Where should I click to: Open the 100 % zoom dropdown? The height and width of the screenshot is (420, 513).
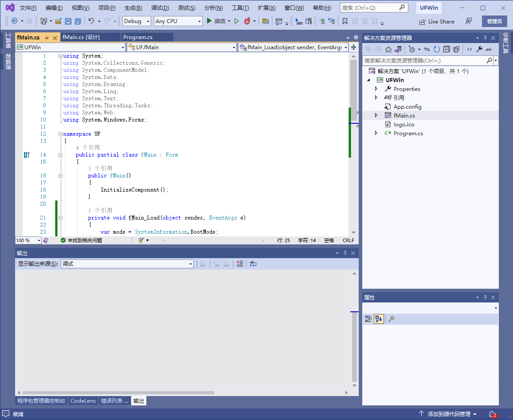(x=28, y=240)
